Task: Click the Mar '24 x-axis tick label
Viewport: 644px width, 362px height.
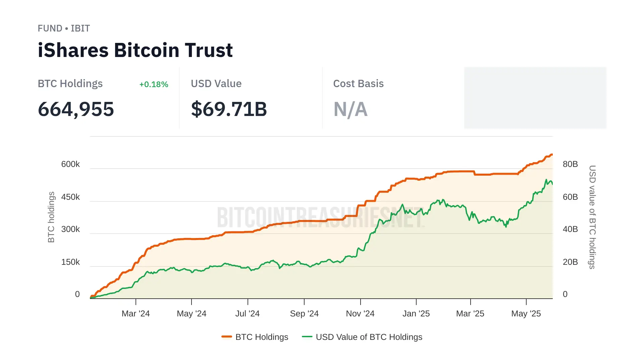Action: click(136, 314)
